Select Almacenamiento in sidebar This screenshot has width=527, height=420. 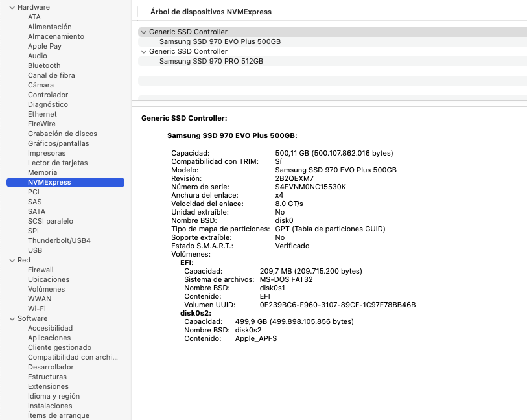click(x=56, y=37)
